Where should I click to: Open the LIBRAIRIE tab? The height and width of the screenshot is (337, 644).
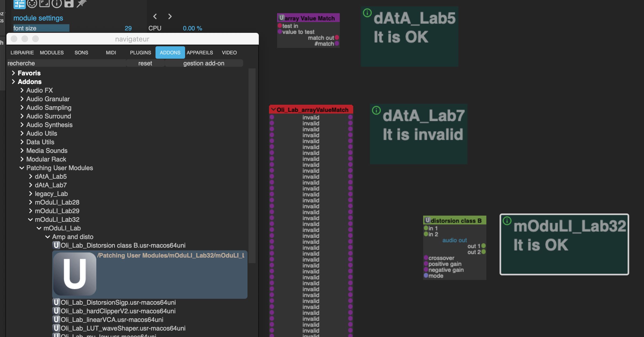(x=22, y=52)
